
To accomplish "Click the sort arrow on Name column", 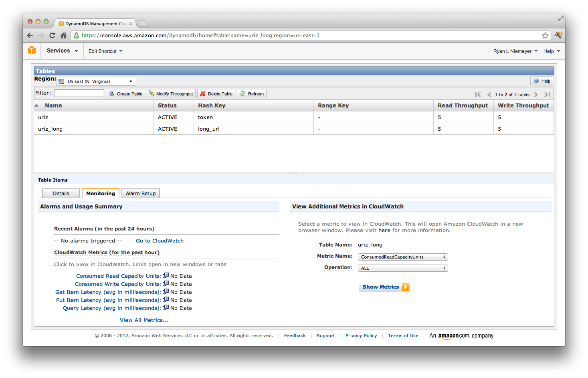I will (36, 105).
